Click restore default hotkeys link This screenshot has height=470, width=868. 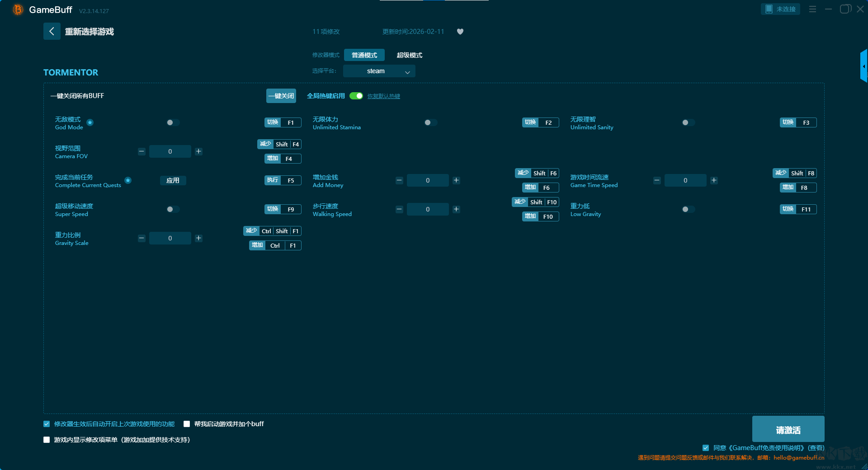(383, 96)
